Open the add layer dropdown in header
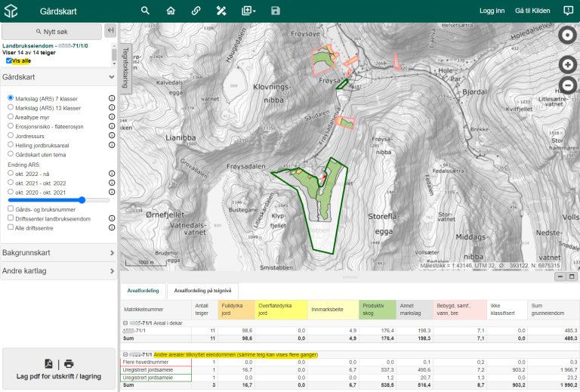The width and height of the screenshot is (580, 392). tap(248, 11)
